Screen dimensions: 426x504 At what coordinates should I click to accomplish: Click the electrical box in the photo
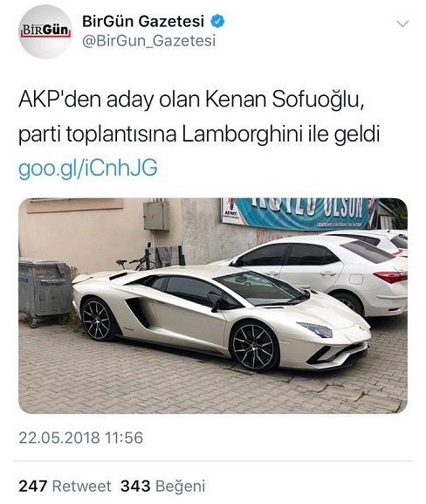pyautogui.click(x=156, y=216)
